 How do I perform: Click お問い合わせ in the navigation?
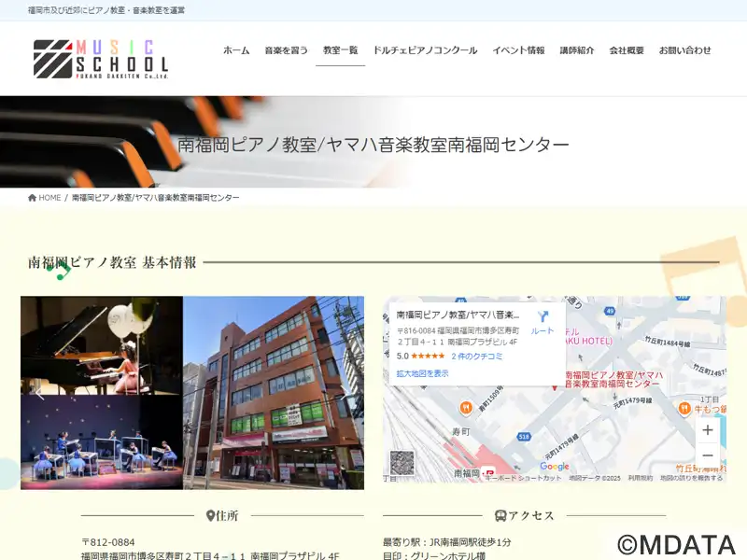[x=685, y=50]
